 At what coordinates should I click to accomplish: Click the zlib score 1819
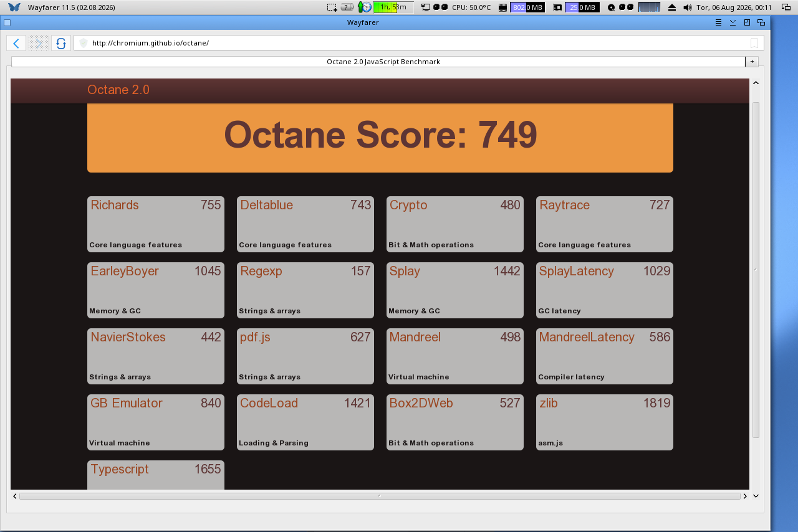click(x=656, y=403)
